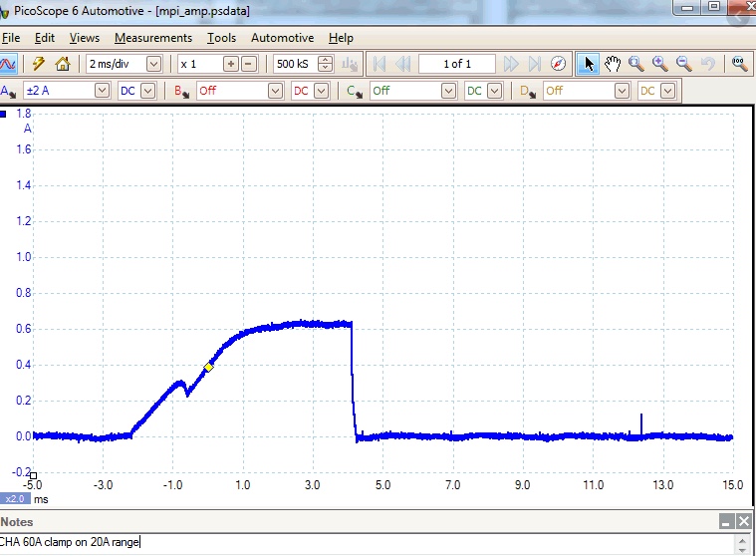Viewport: 756px width, 556px height.
Task: Open channel A ±2 A range dropdown
Action: tap(102, 91)
